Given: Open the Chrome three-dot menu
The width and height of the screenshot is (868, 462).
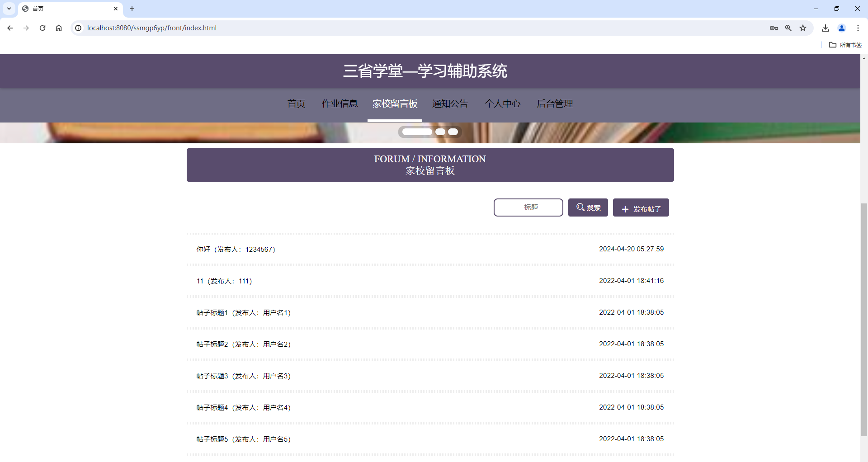Looking at the screenshot, I should pyautogui.click(x=858, y=28).
